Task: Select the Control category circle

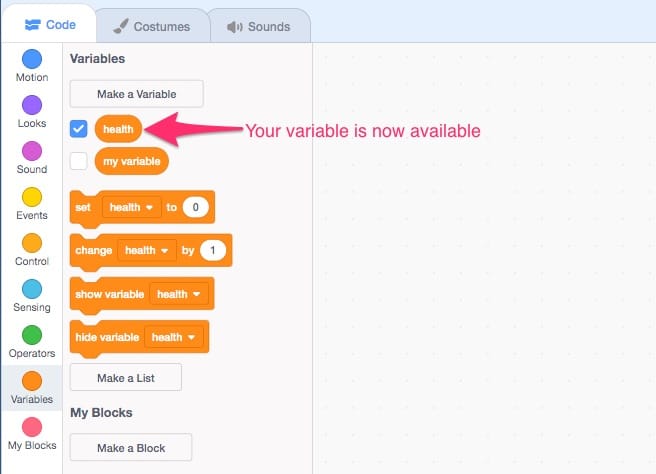Action: [x=32, y=243]
